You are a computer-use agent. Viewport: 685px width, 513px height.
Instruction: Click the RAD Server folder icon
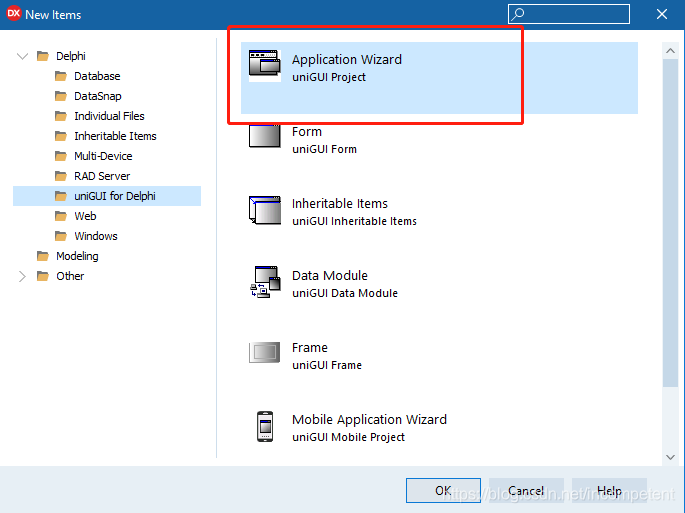61,176
